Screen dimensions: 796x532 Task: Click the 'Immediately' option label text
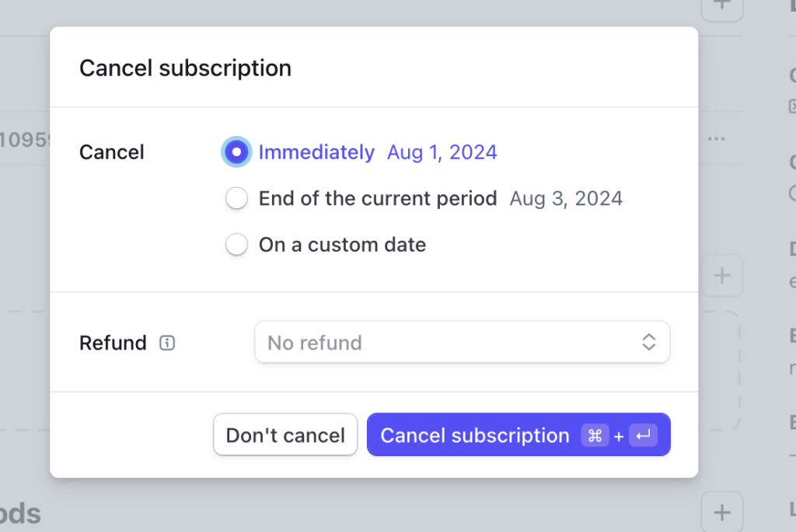tap(316, 152)
